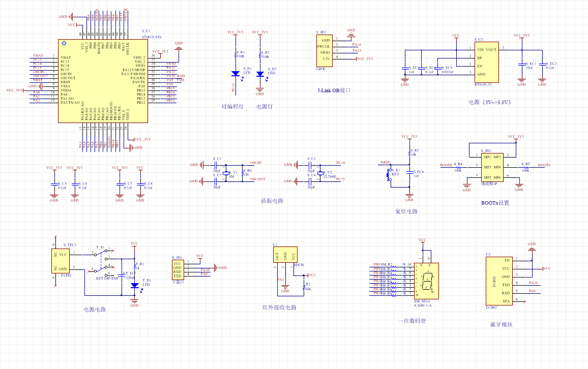Click the S_Y2 32.768K crystal symbol

tap(319, 173)
